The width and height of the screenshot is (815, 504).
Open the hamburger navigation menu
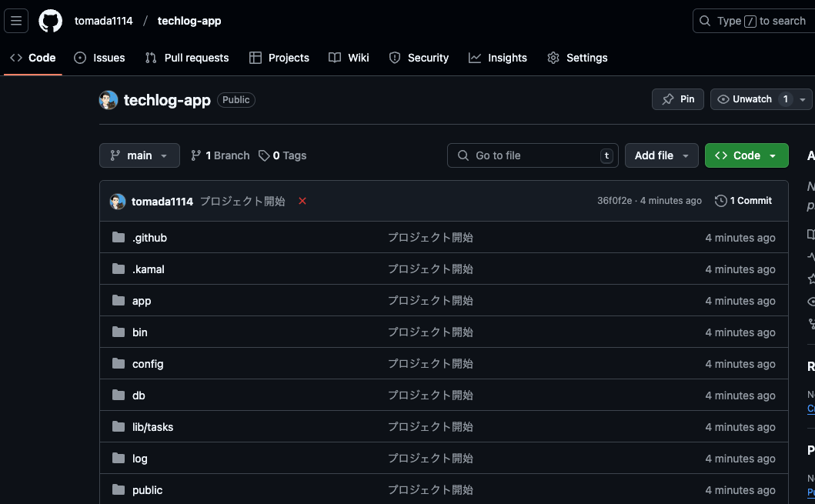16,21
